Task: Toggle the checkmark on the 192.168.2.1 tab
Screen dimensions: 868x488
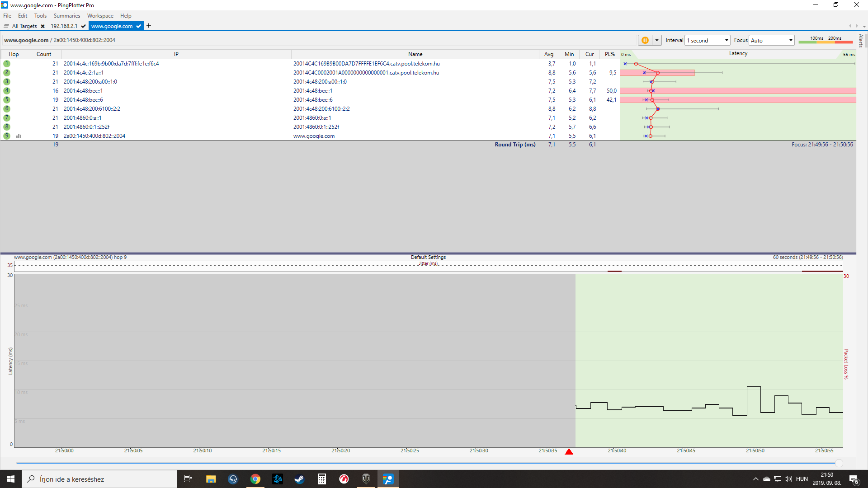Action: pyautogui.click(x=84, y=26)
